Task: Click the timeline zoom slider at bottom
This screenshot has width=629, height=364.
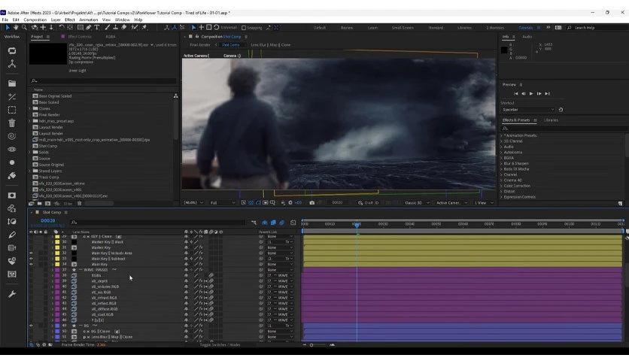Action: [317, 344]
